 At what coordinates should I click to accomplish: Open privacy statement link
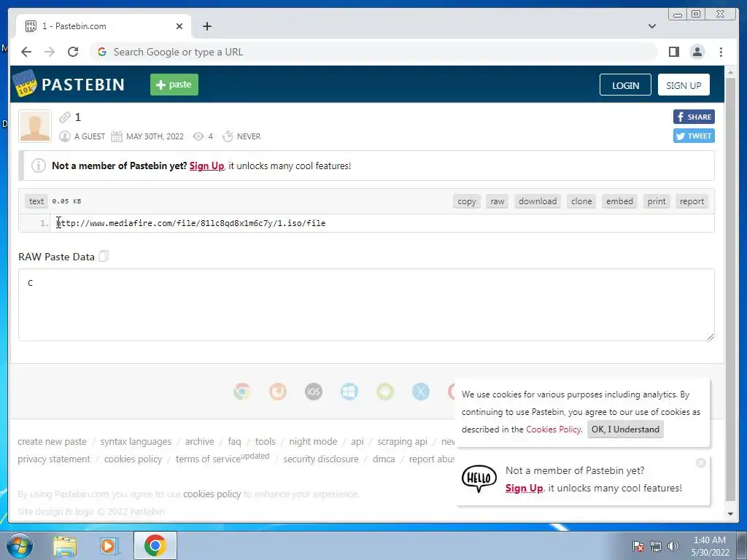coord(54,459)
